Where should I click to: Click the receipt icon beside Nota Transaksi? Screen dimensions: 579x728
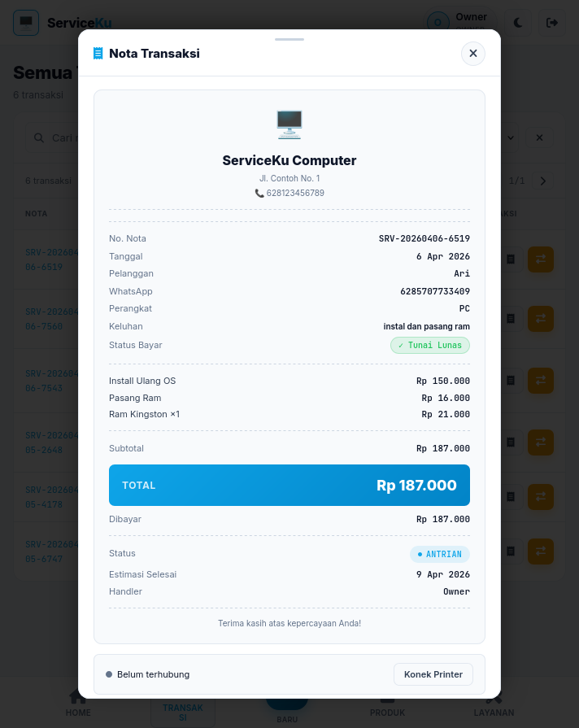(98, 54)
